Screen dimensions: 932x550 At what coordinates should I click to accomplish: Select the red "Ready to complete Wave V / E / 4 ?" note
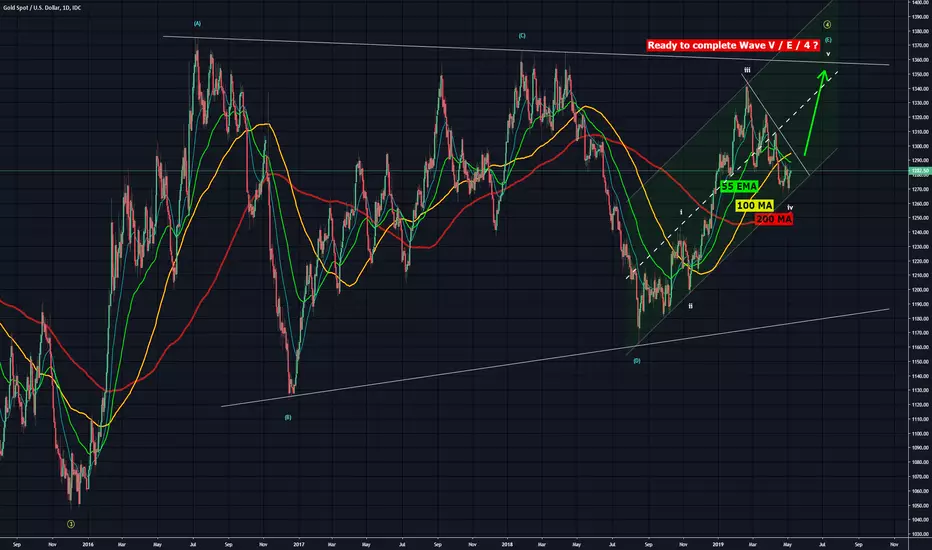733,45
